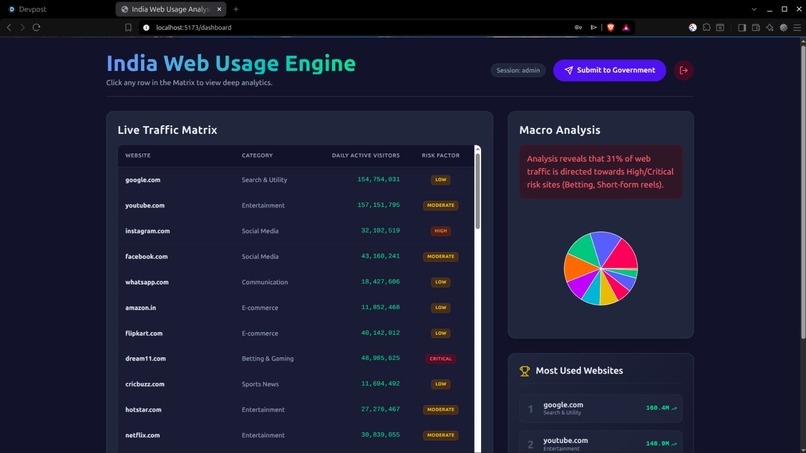Click the 48,985,625 visitors value
This screenshot has width=806, height=453.
coord(380,358)
